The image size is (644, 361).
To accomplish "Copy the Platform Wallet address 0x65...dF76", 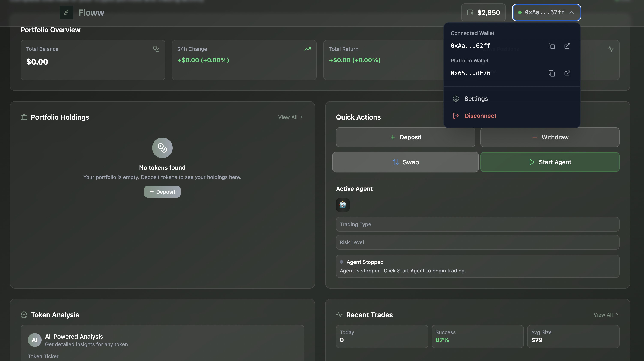I will tap(551, 73).
